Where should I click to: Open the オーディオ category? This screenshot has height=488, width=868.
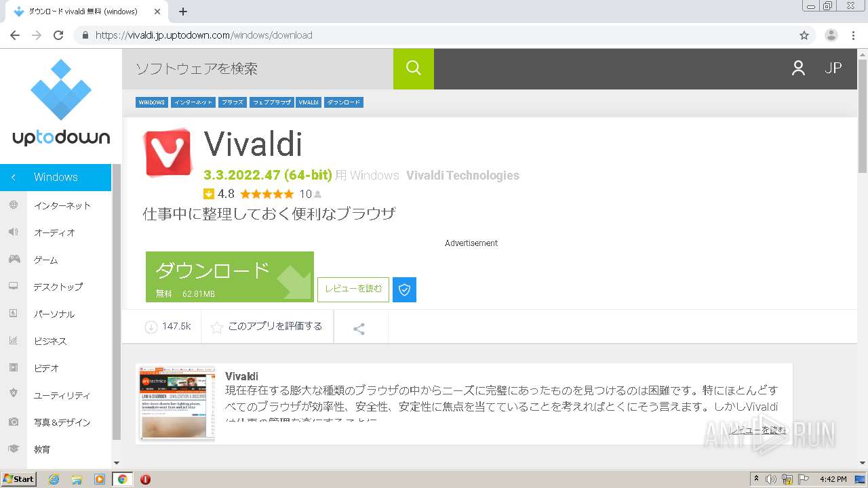54,232
